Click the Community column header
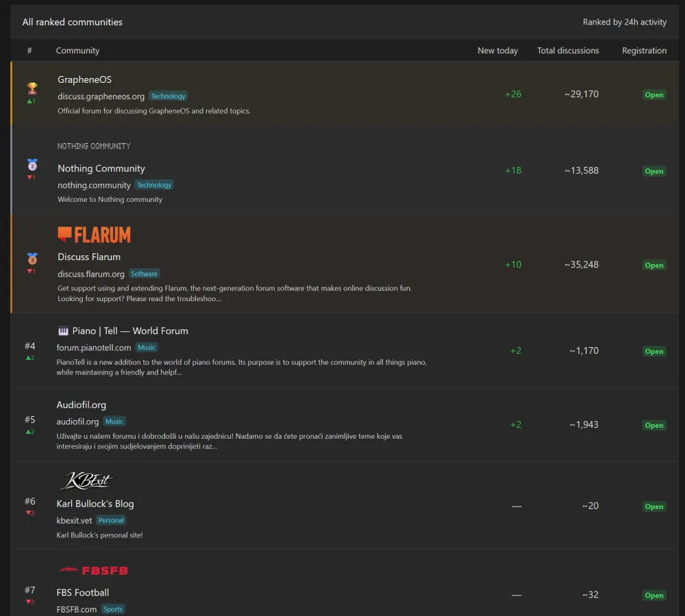Image resolution: width=685 pixels, height=616 pixels. point(78,51)
